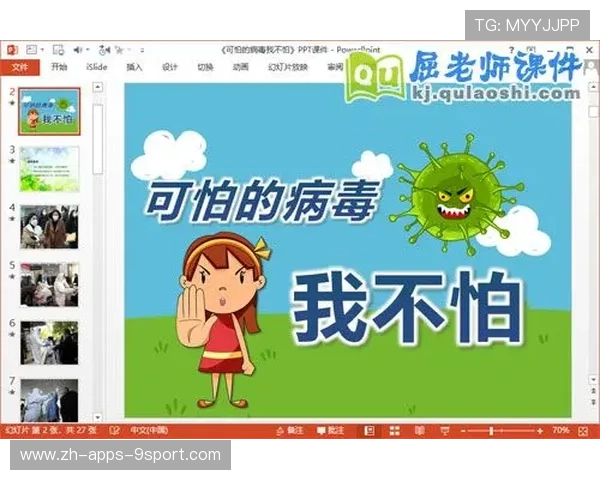Image resolution: width=600 pixels, height=480 pixels.
Task: Open the 文件 file menu
Action: click(20, 67)
